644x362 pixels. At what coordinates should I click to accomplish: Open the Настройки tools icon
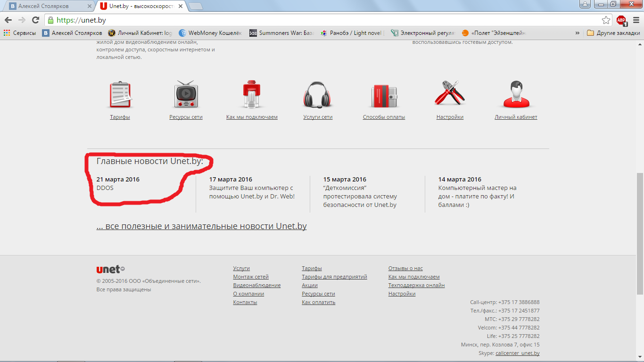click(450, 93)
